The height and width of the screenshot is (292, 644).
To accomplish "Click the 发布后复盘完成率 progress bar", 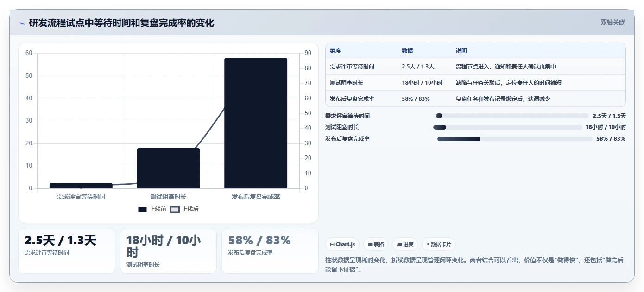I will [515, 139].
